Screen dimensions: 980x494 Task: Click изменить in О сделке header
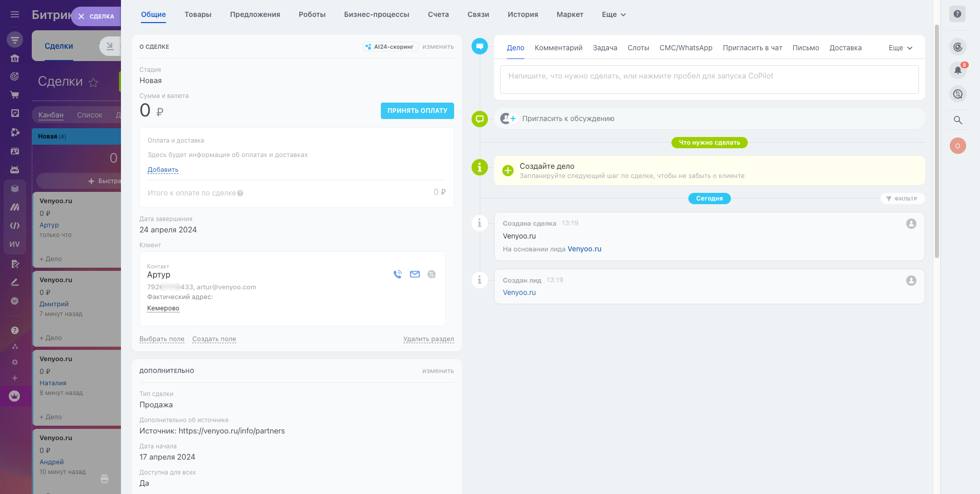tap(438, 47)
